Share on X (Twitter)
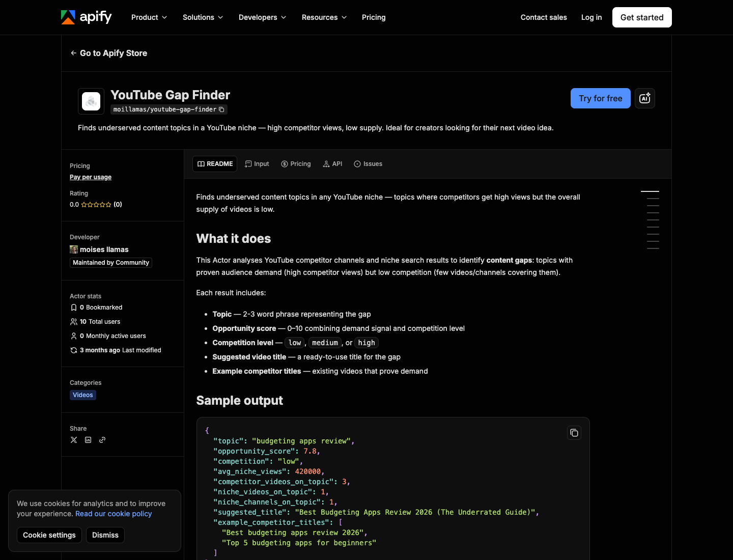 pyautogui.click(x=74, y=440)
